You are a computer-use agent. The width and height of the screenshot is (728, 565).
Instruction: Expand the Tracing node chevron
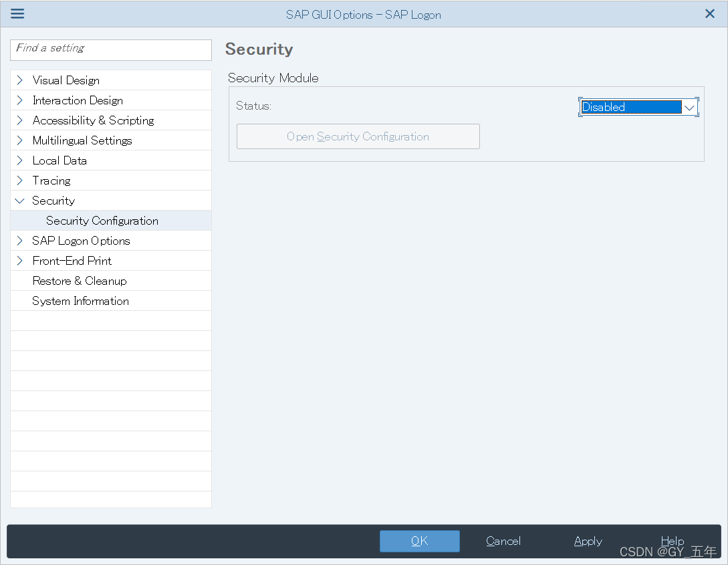point(19,181)
